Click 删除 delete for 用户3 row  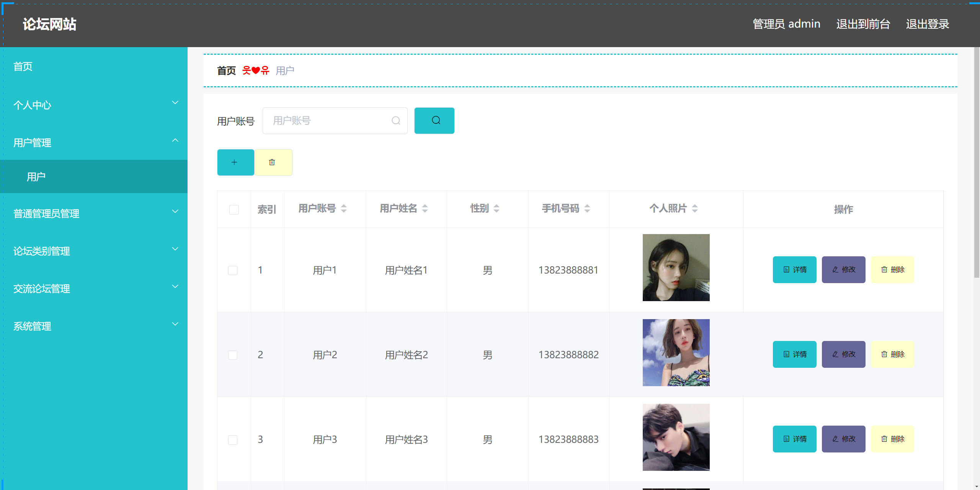coord(892,439)
